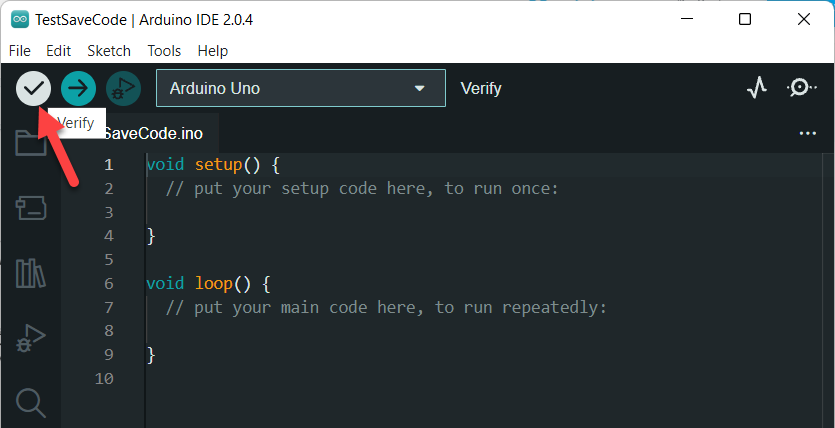Screen dimensions: 835x428
Task: Open the Search sidebar panel
Action: click(x=30, y=403)
